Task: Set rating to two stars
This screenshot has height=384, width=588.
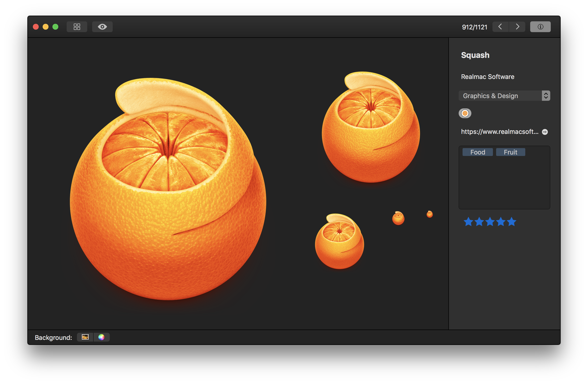Action: tap(479, 222)
